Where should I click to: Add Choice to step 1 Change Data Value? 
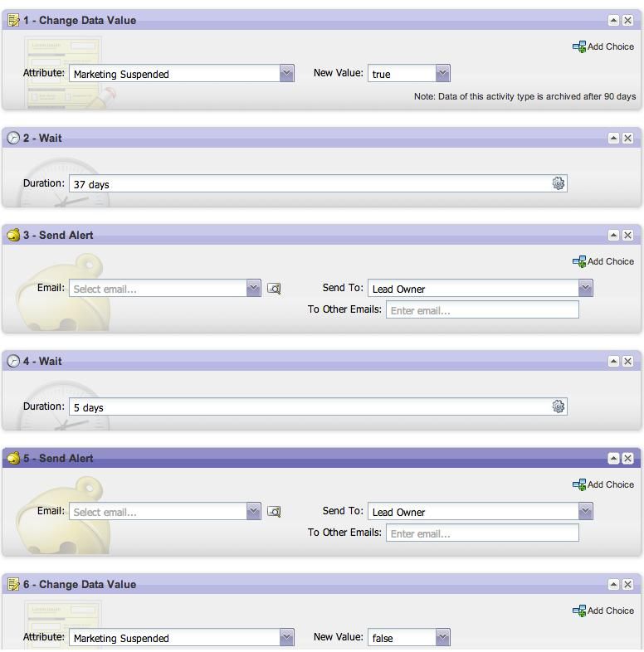(x=603, y=47)
